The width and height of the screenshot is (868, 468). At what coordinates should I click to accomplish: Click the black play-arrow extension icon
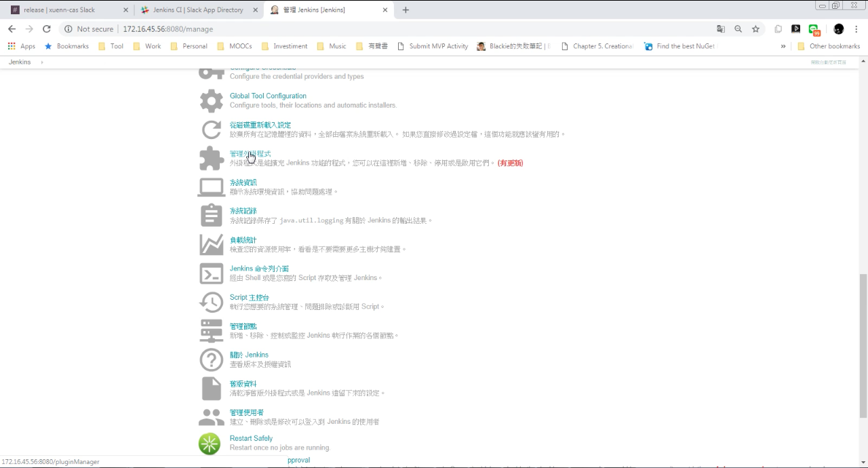796,29
